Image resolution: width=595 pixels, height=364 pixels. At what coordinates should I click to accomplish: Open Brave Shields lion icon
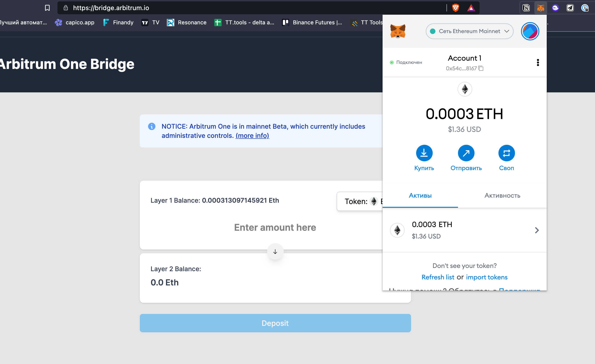click(x=455, y=8)
